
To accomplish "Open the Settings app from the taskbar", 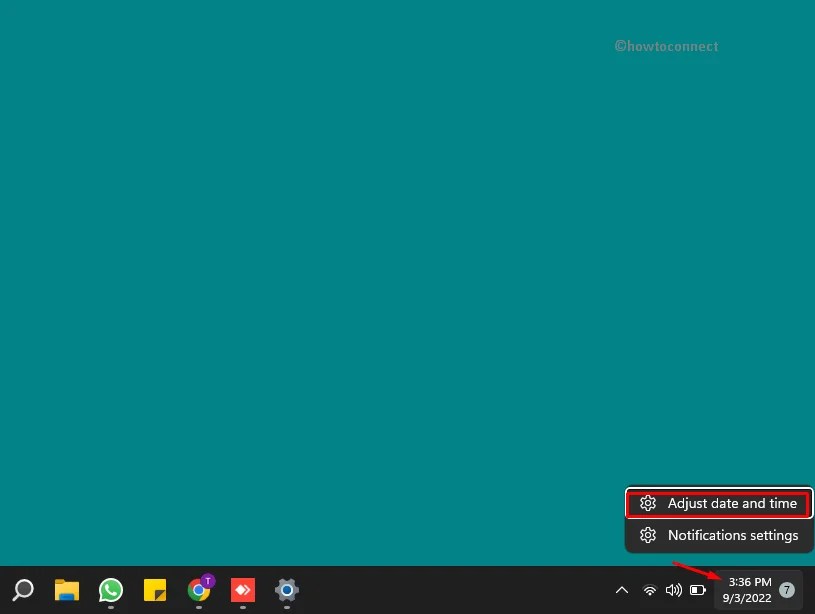I will pyautogui.click(x=286, y=590).
